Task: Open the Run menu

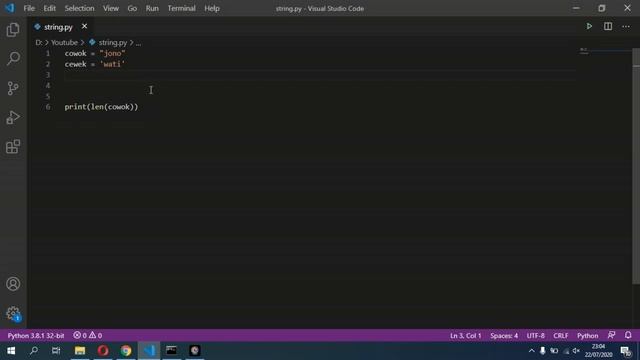Action: coord(152,8)
